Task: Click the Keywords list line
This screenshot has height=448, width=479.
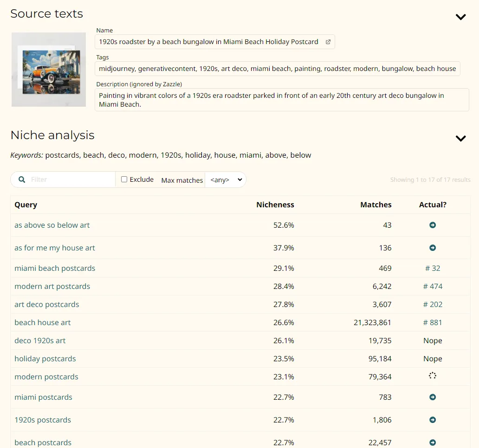Action: coord(161,155)
